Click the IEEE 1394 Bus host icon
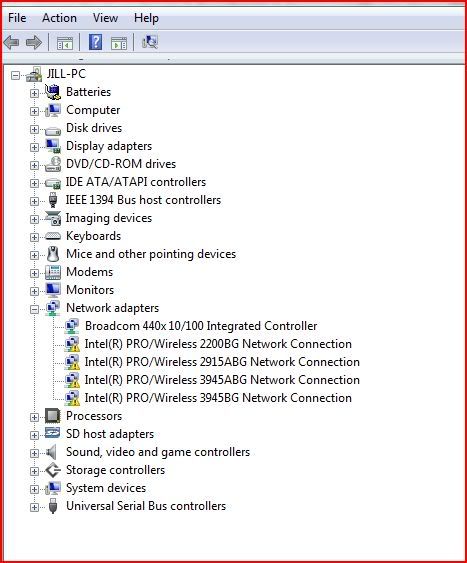Screen dimensions: 467x563 53,200
